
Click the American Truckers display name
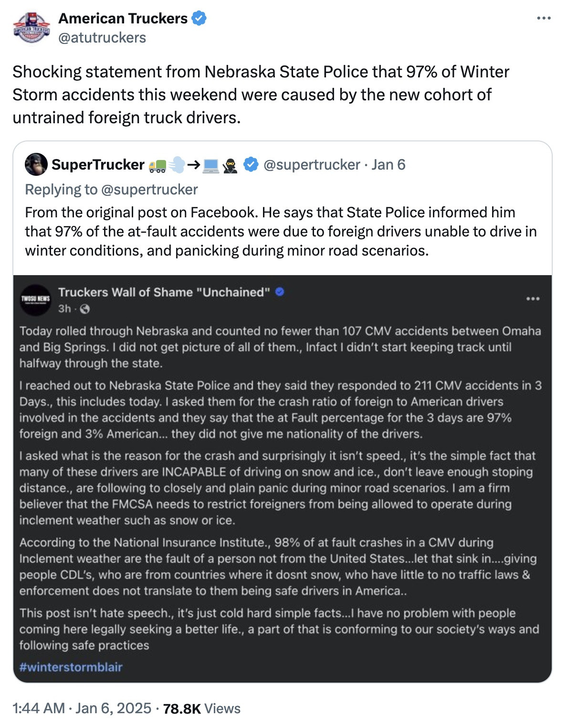point(123,19)
